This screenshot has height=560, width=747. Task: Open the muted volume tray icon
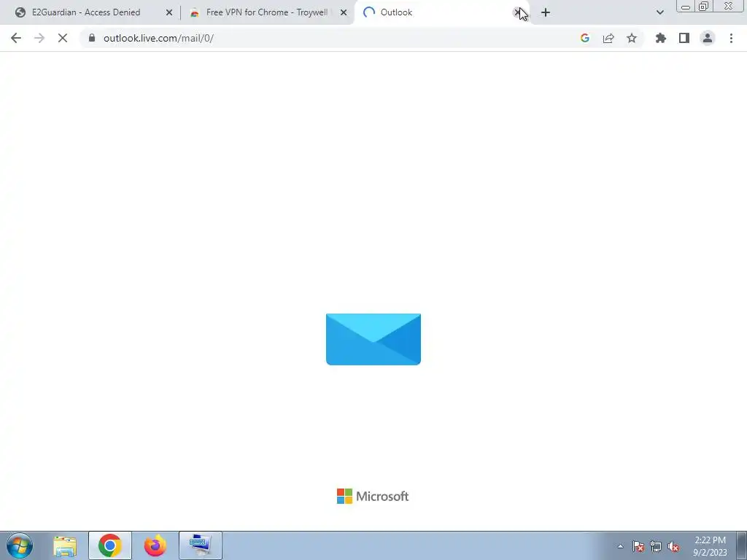(x=673, y=546)
